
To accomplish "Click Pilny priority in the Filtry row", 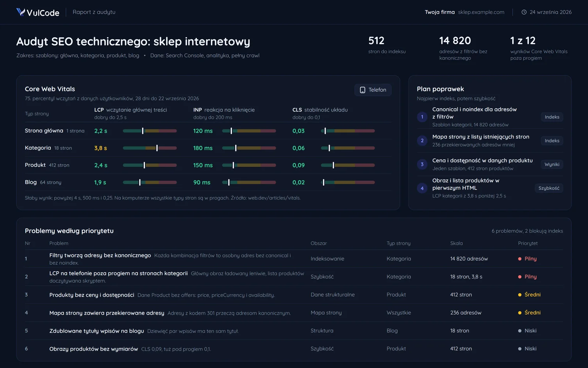I will (527, 259).
